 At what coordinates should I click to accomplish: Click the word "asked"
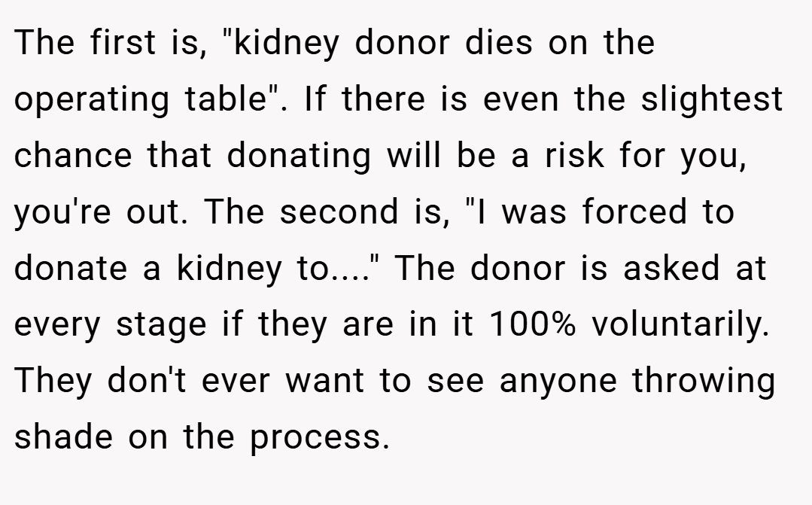[x=671, y=268]
